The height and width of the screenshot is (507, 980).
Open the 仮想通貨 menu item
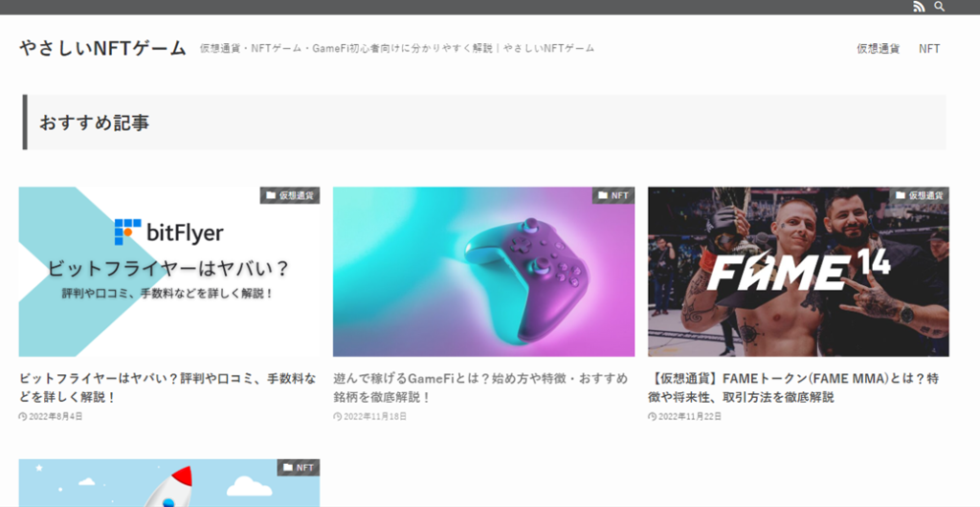point(879,49)
